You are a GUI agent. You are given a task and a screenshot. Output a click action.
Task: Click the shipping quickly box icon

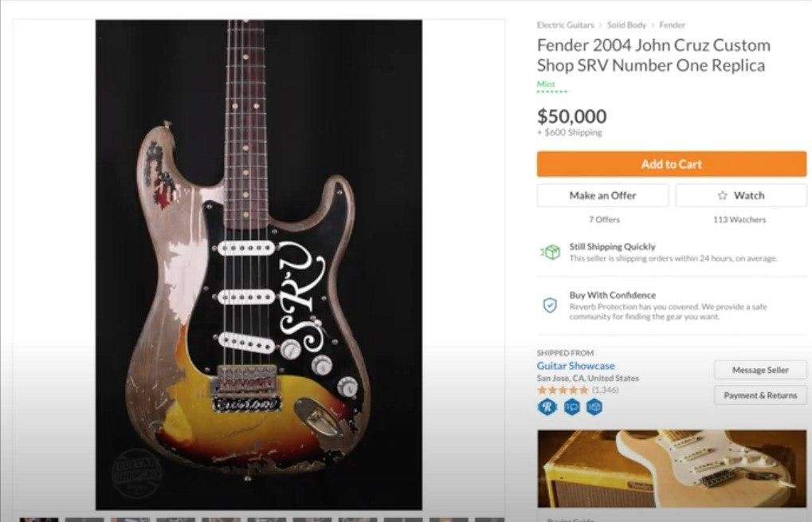point(550,252)
